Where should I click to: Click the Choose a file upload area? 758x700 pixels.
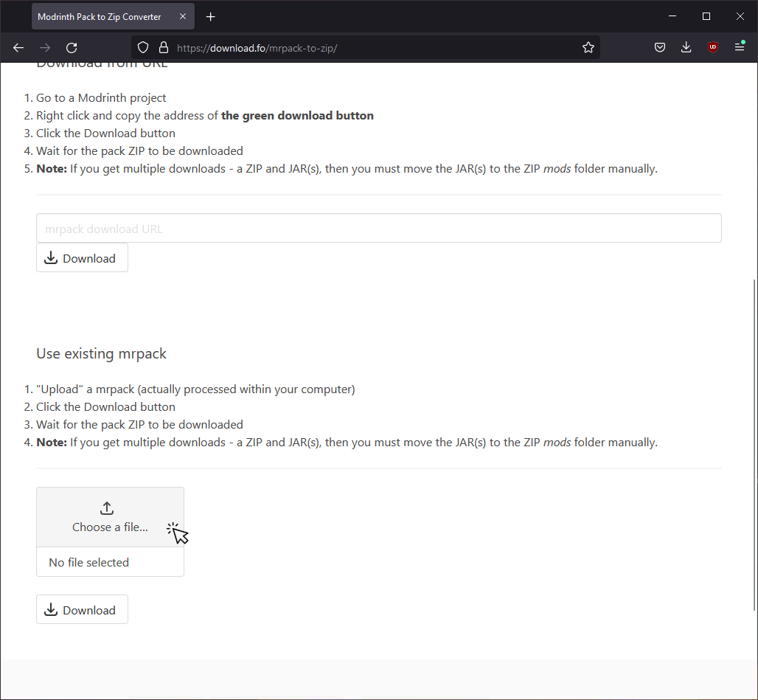point(110,517)
